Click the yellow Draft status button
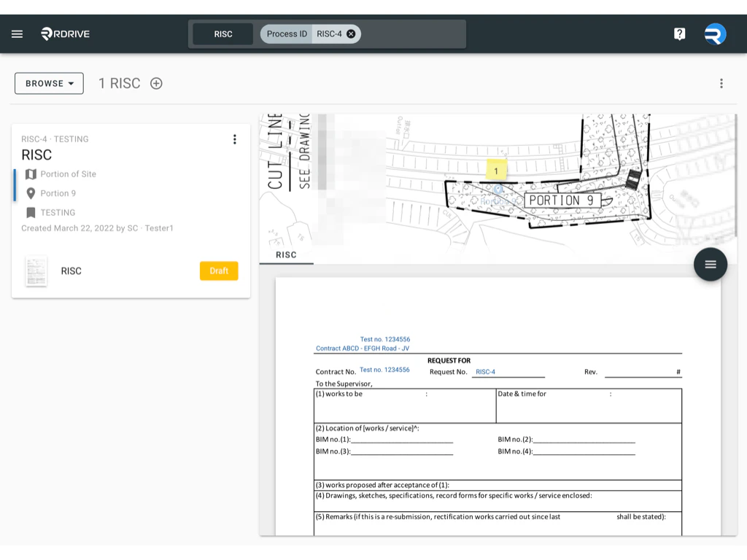 click(x=219, y=271)
